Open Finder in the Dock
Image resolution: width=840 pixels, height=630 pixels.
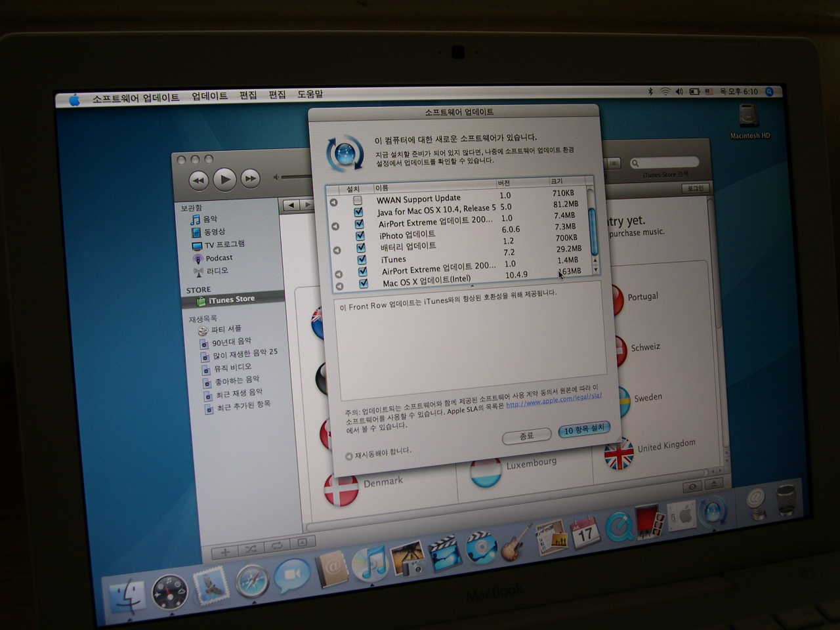(x=127, y=597)
